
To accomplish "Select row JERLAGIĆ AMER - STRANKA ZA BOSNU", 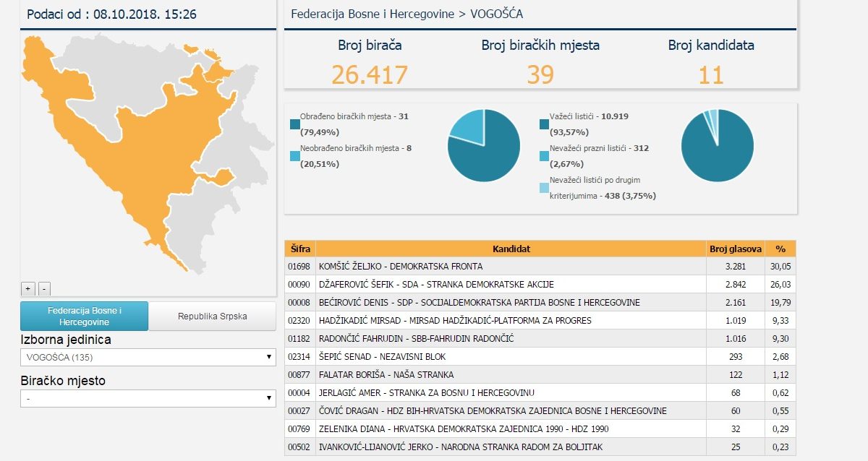I will coord(540,392).
